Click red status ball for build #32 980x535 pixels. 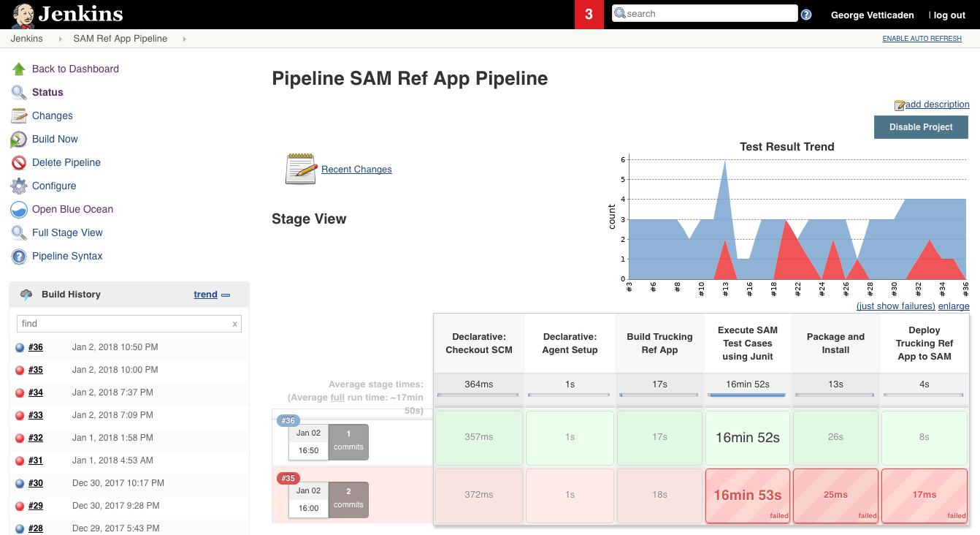pos(20,439)
